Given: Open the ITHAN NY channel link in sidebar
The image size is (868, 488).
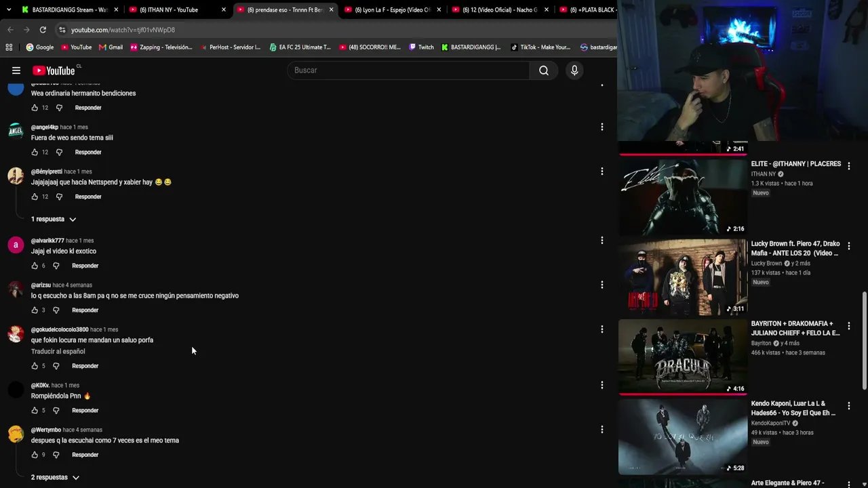Looking at the screenshot, I should click(x=764, y=174).
